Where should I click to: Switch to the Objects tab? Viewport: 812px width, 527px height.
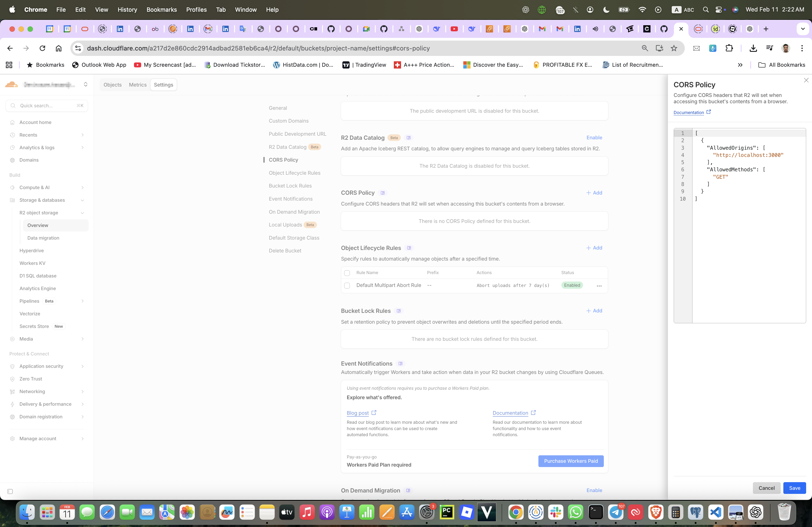click(x=113, y=85)
